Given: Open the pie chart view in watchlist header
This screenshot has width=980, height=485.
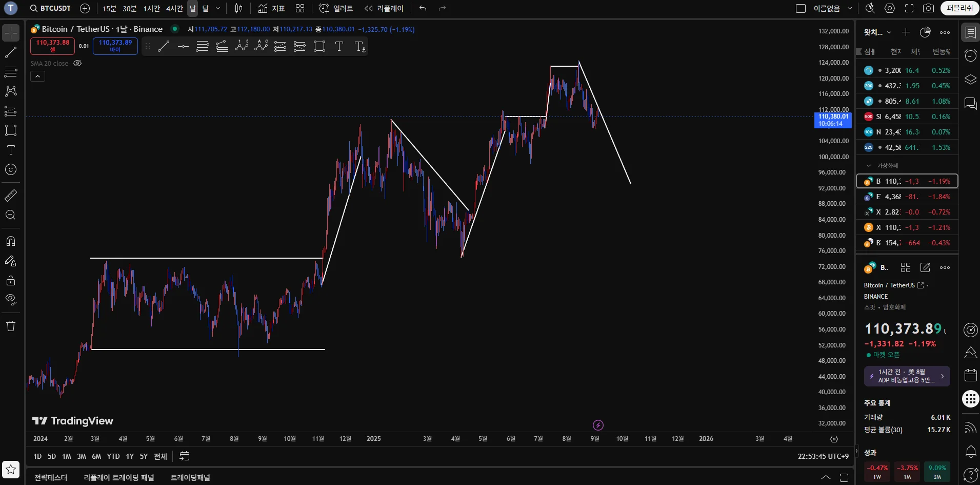Looking at the screenshot, I should pyautogui.click(x=925, y=32).
